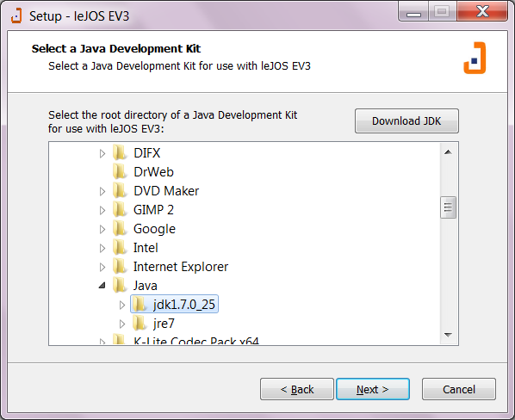Expand the jdk1.7.0_25 folder node
Screen dimensions: 515x420
pos(121,306)
